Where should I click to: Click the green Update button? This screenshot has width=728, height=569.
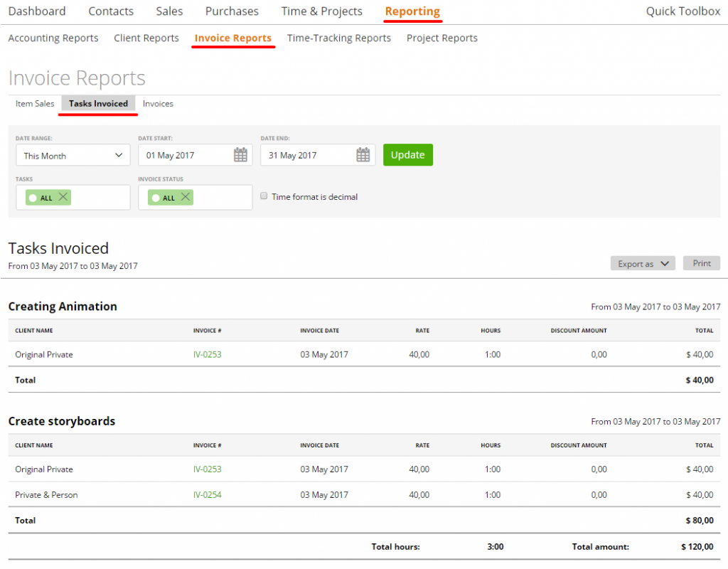[407, 154]
